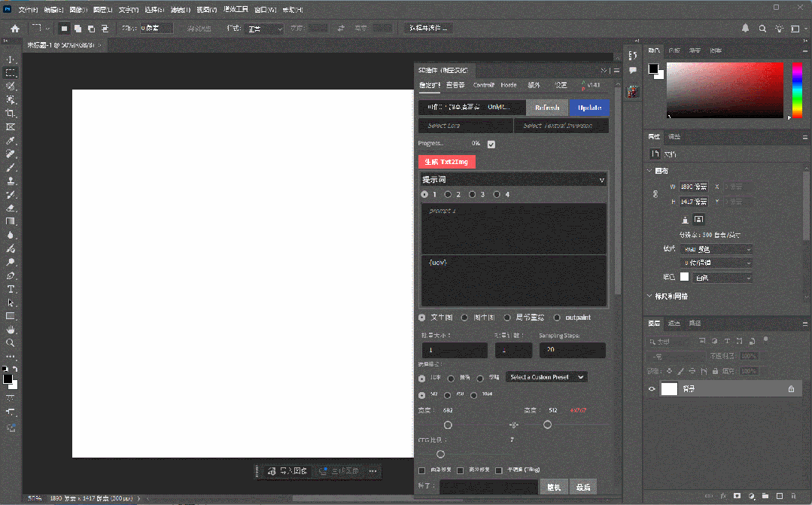812x505 pixels.
Task: Select the Clone Stamp tool
Action: (x=11, y=181)
